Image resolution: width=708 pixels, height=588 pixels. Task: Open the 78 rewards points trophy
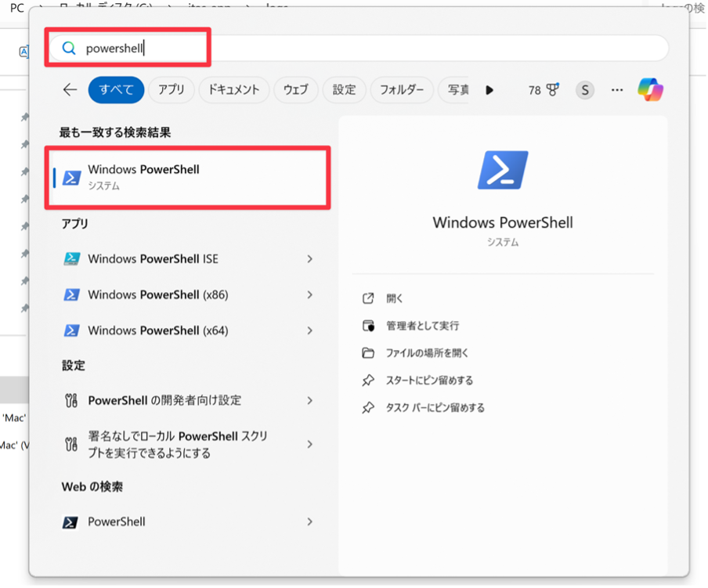coord(544,90)
